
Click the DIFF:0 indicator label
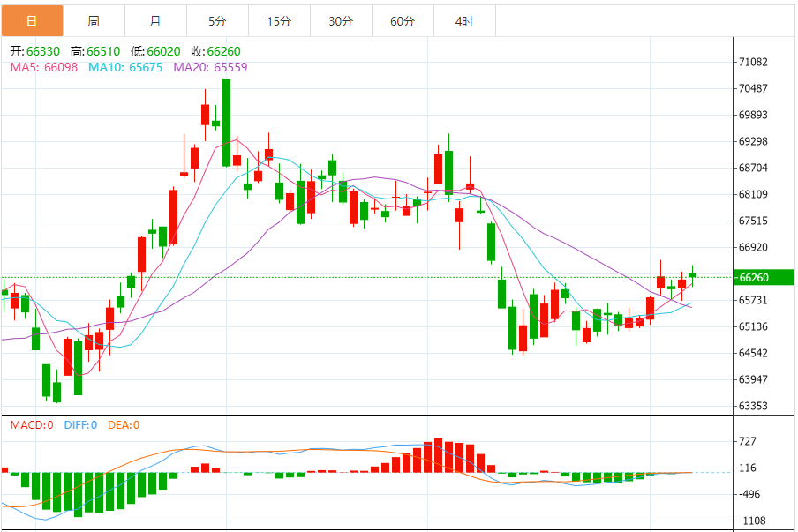click(x=80, y=425)
